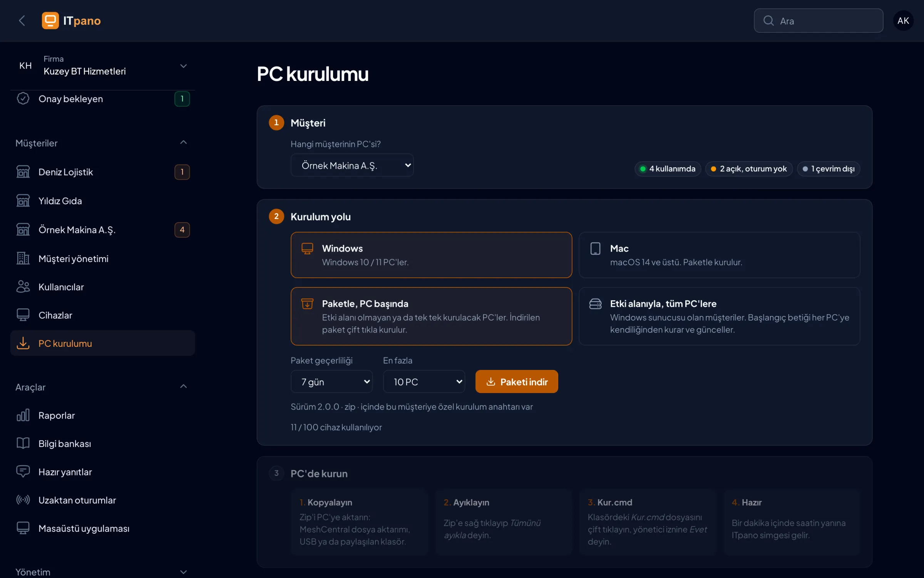
Task: Click the ITpano logo icon
Action: [50, 20]
